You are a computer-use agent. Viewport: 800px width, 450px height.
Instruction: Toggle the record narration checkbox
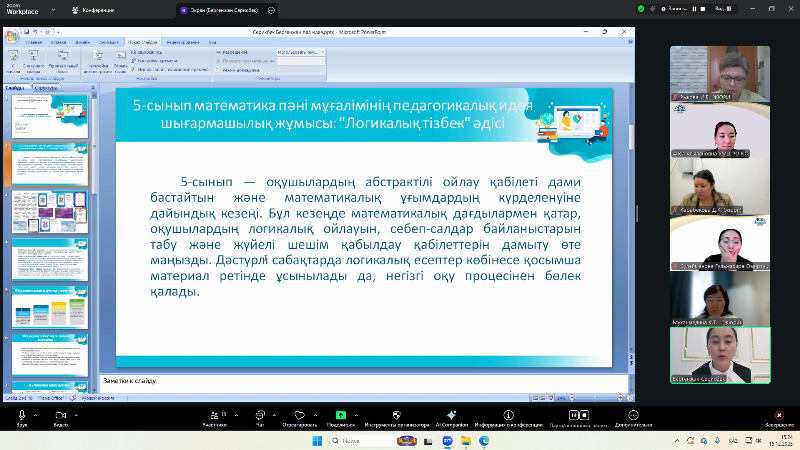pos(131,51)
